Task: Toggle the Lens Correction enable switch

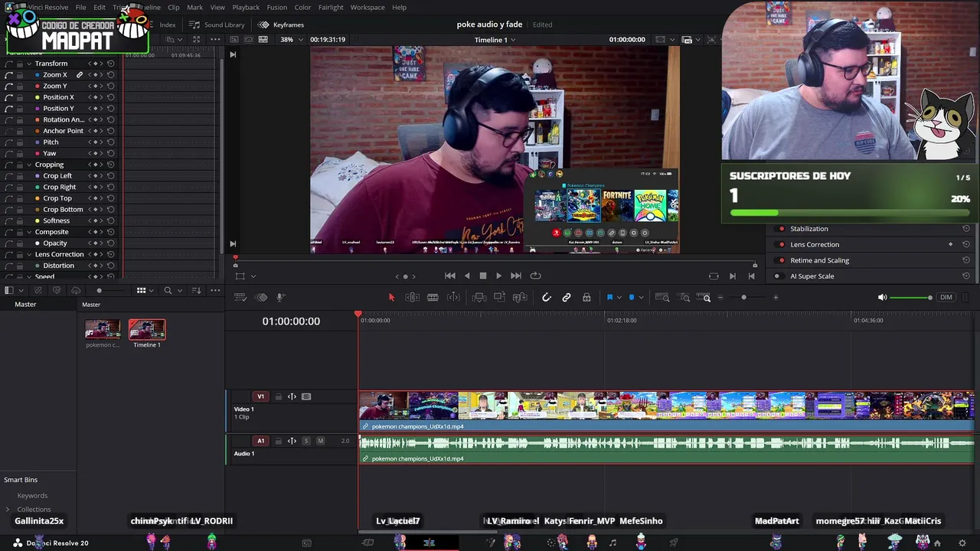Action: point(781,245)
